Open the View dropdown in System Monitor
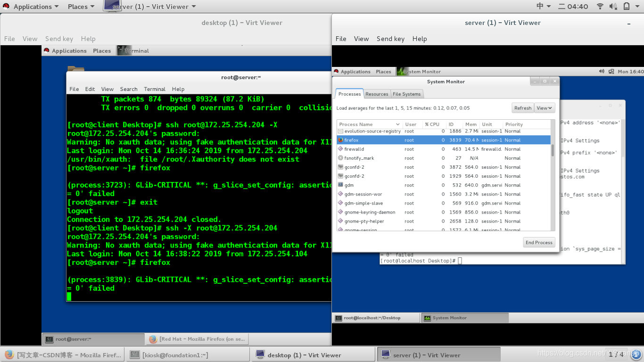This screenshot has width=644, height=362. click(545, 108)
